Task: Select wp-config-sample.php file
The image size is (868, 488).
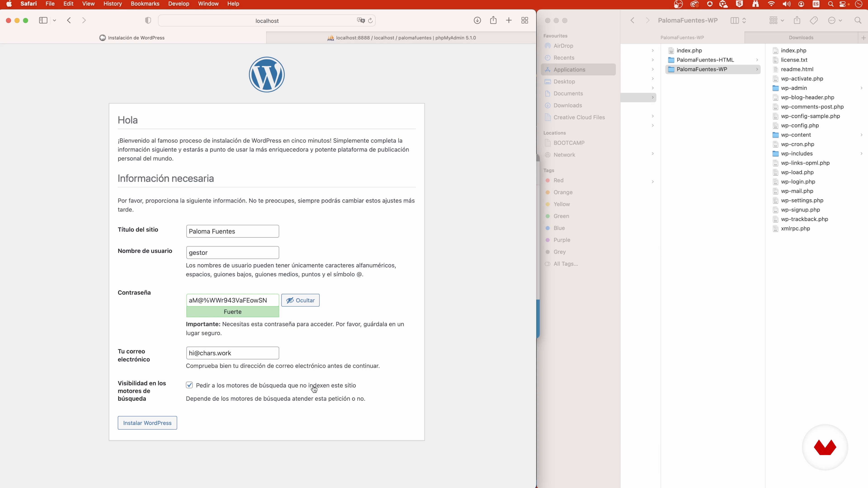Action: pyautogui.click(x=810, y=116)
